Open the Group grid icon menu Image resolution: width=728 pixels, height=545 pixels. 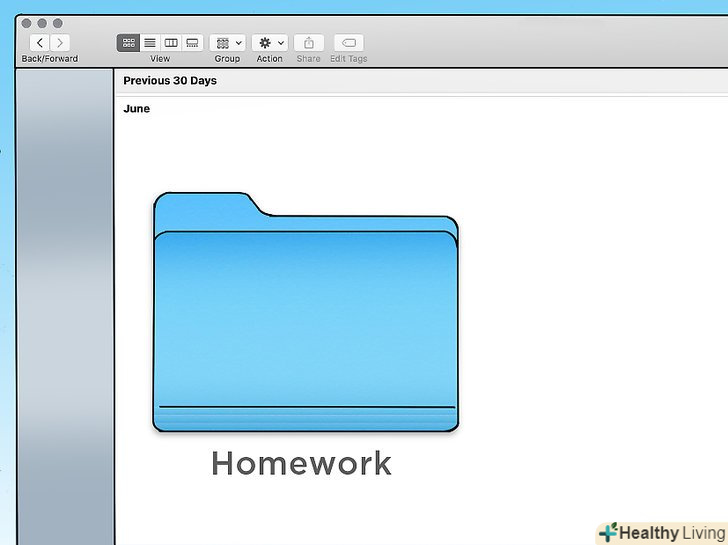click(223, 43)
